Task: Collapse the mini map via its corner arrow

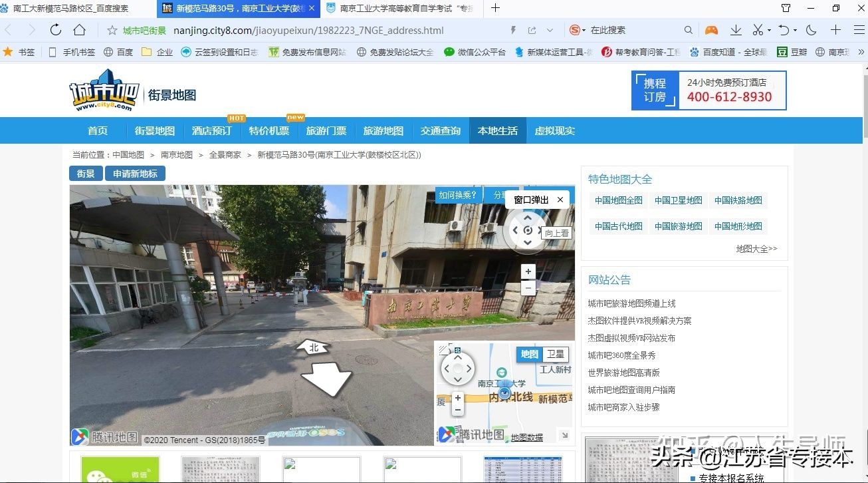Action: click(565, 436)
